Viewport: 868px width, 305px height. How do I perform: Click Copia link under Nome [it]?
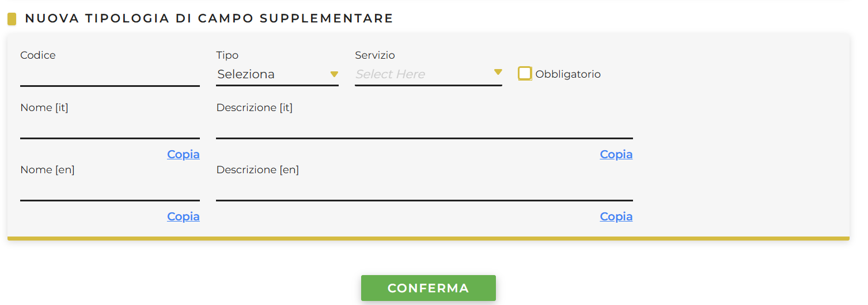[183, 154]
